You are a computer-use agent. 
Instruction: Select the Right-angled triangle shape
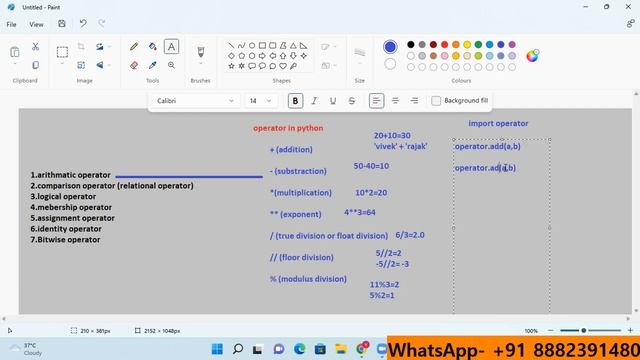point(303,45)
